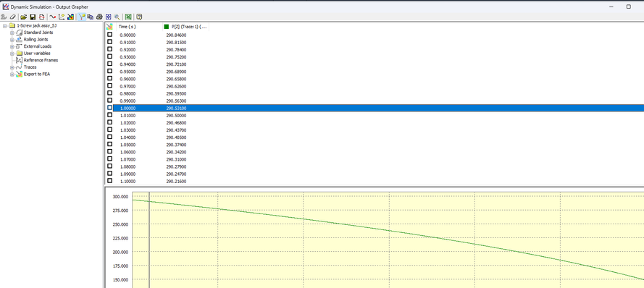Select Standard Joints in the tree
644x288 pixels.
click(x=38, y=33)
